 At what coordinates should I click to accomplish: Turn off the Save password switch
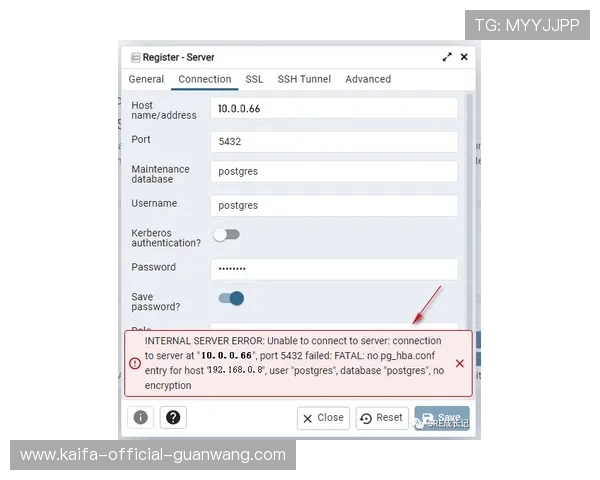[231, 298]
